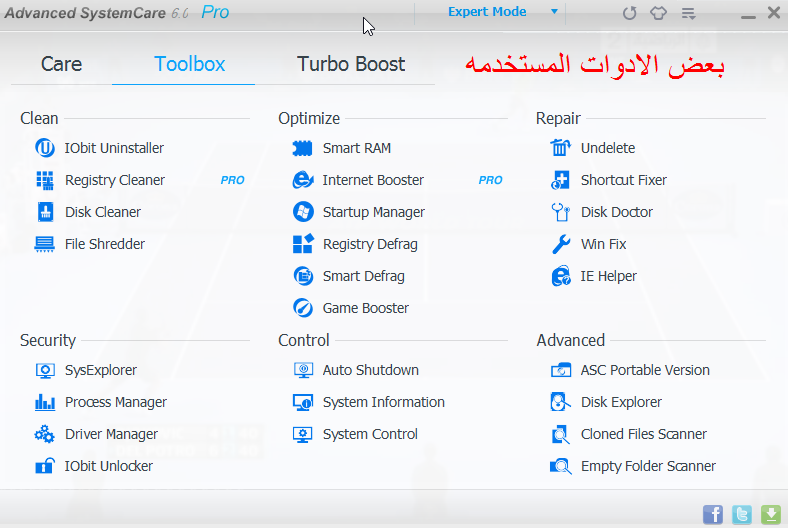Screen dimensions: 788x528
Task: Click the green download update icon
Action: pyautogui.click(x=771, y=514)
